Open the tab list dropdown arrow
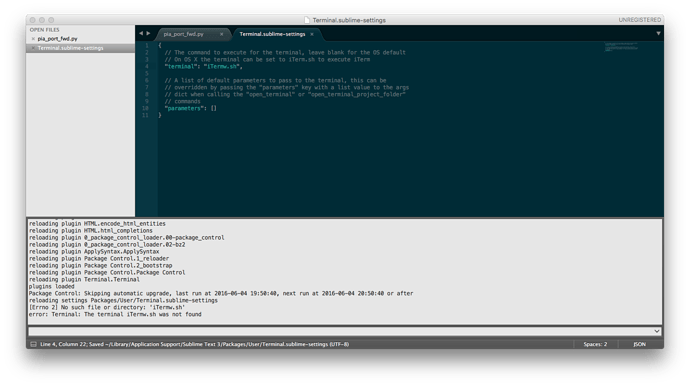690x386 pixels. coord(658,33)
